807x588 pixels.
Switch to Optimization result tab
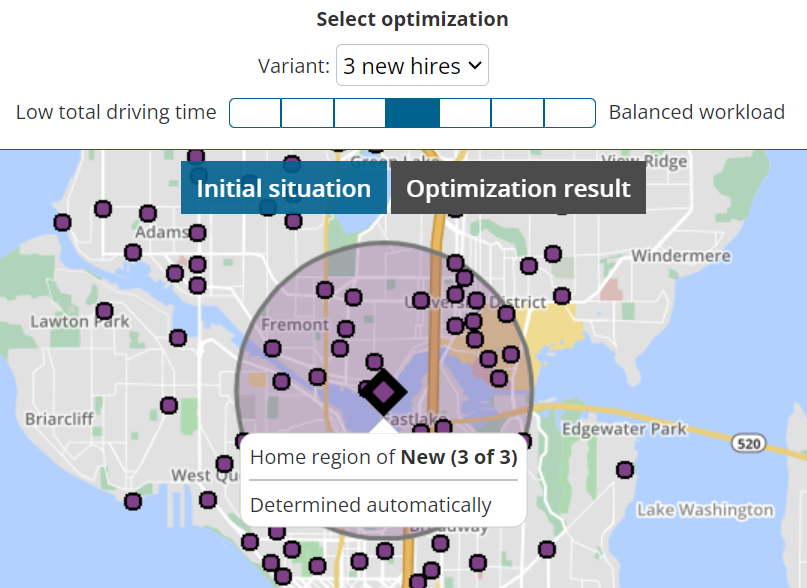tap(518, 188)
